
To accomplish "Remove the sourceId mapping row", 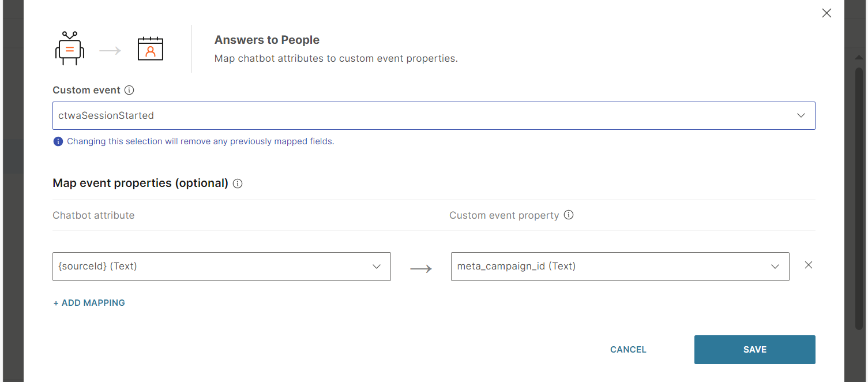I will click(x=809, y=265).
